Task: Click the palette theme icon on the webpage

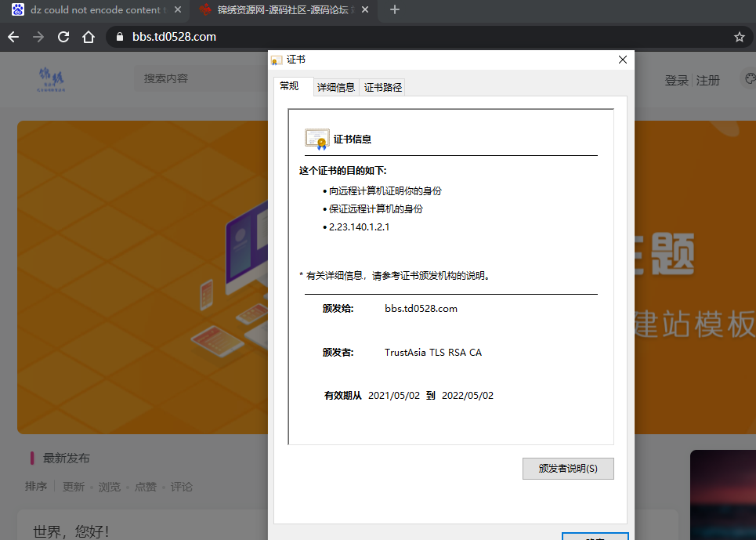Action: [751, 78]
